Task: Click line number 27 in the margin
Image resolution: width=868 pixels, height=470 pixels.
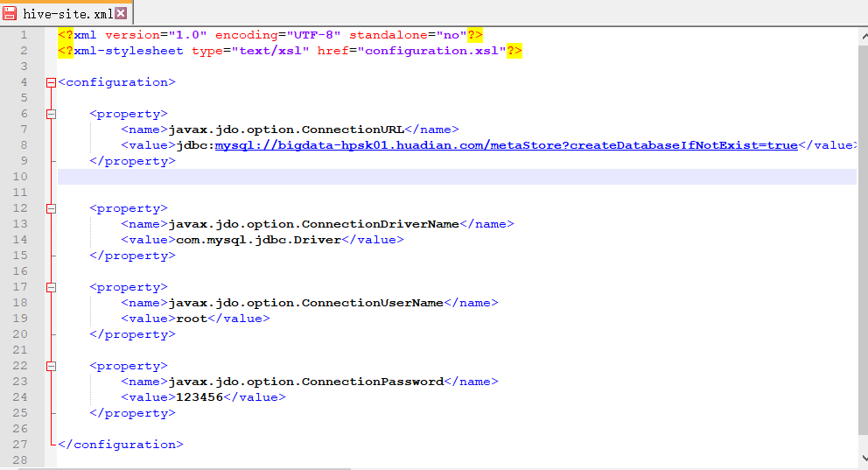Action: 20,445
